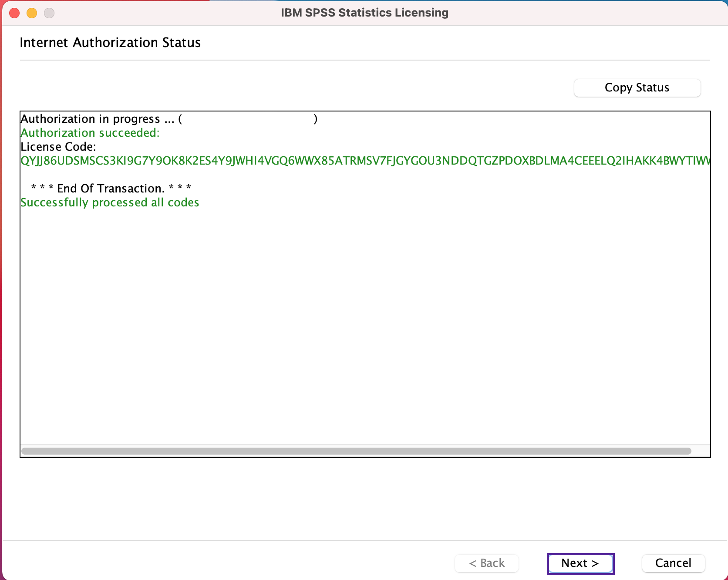Minimize window with yellow button
The width and height of the screenshot is (728, 580).
click(32, 13)
